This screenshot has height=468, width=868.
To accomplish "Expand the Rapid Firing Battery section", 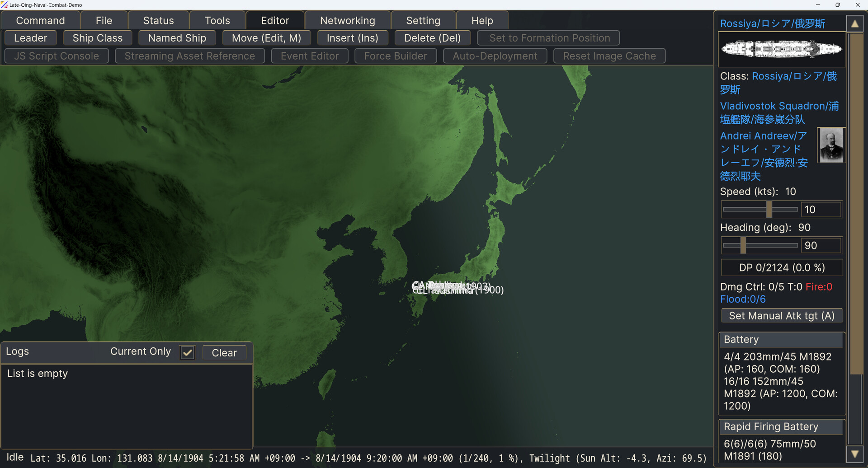I will (x=781, y=426).
